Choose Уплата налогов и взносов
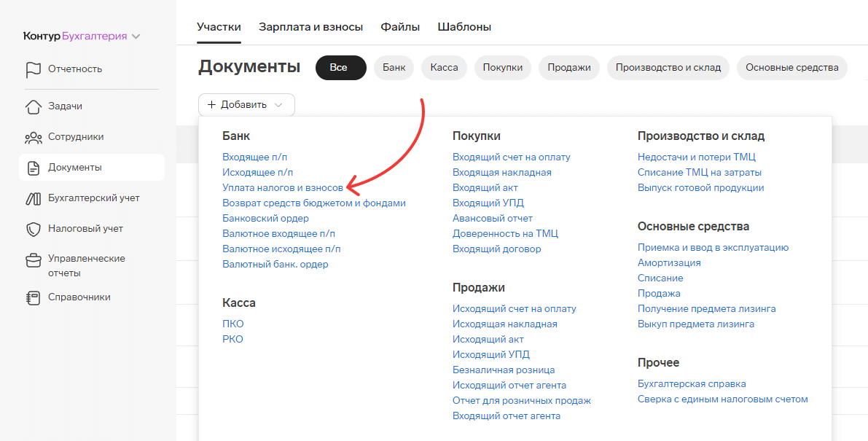Screen dimensions: 868x441 283,188
